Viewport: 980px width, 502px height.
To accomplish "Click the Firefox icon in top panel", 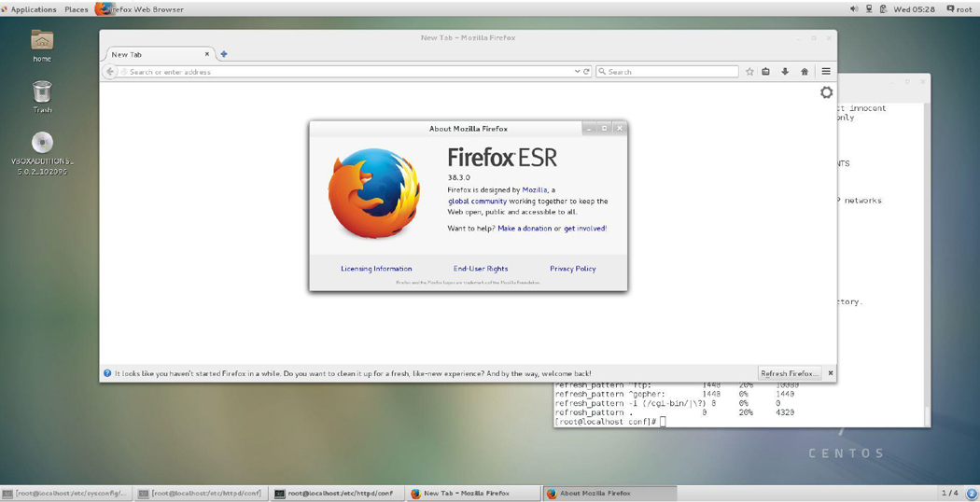I will pyautogui.click(x=104, y=8).
